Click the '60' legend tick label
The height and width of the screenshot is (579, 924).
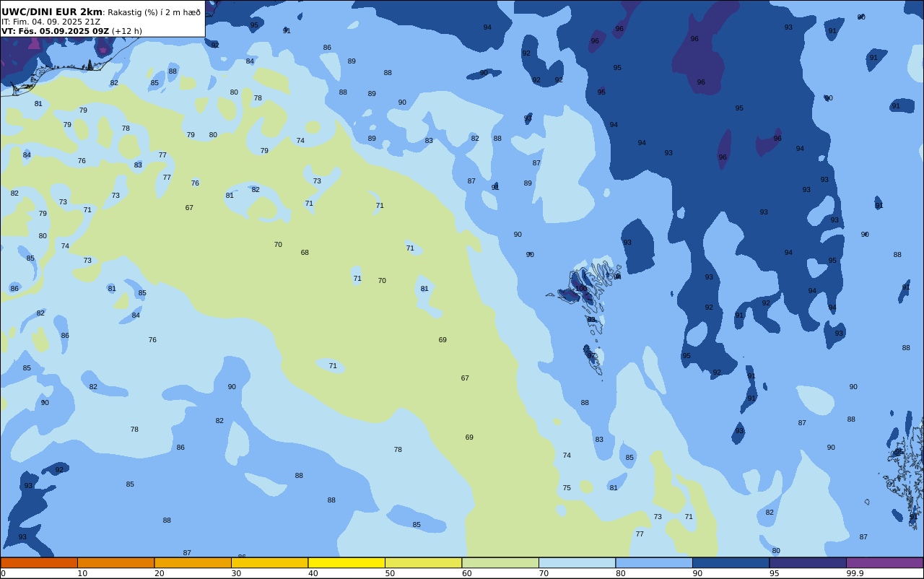pos(467,573)
